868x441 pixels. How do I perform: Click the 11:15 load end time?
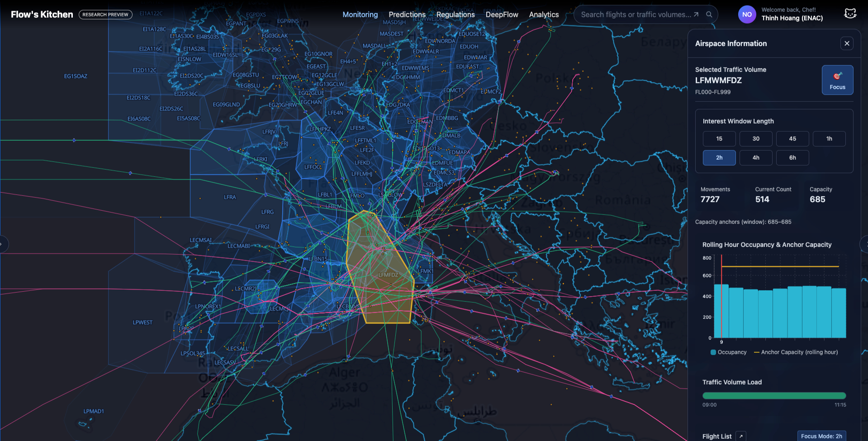coord(840,405)
